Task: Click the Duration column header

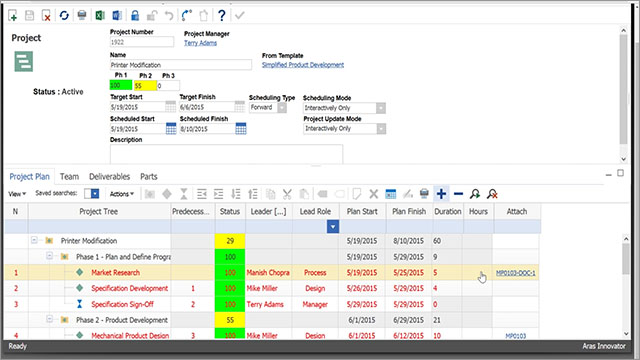Action: tap(448, 211)
